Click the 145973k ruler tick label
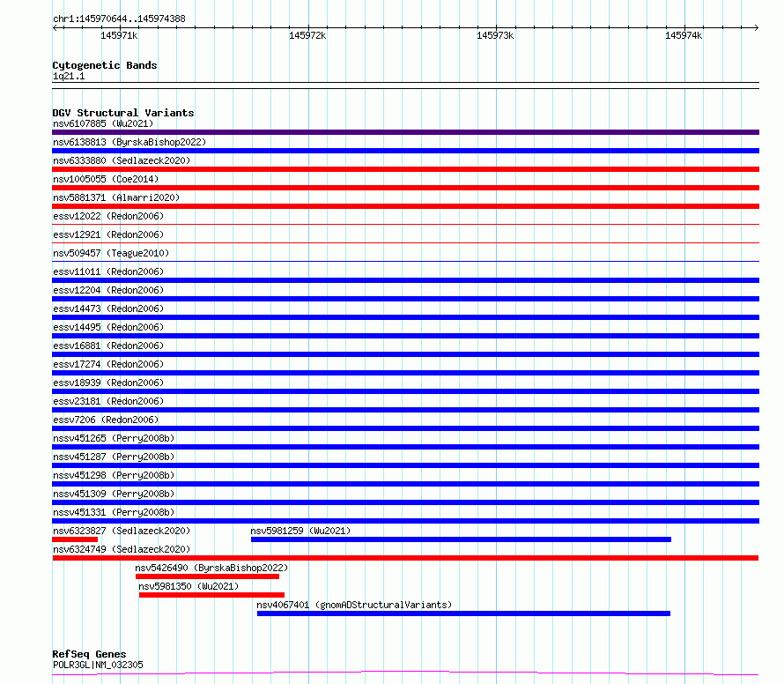Screen dimensions: 784x684 pyautogui.click(x=495, y=35)
